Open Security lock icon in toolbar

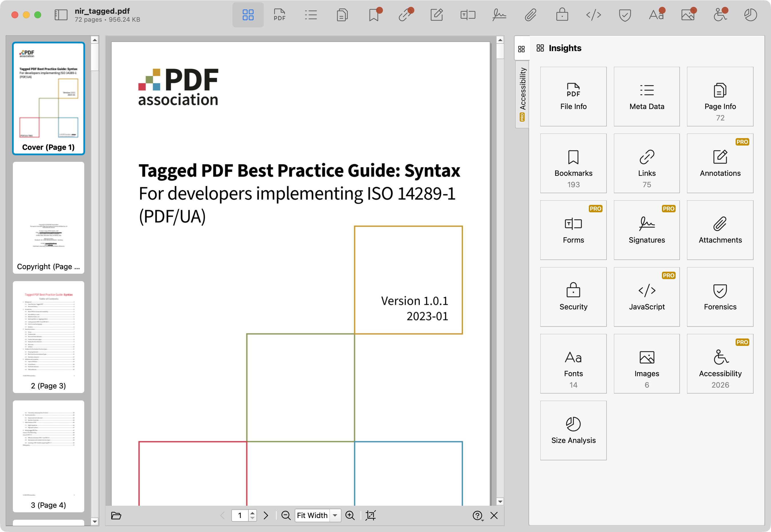coord(562,15)
